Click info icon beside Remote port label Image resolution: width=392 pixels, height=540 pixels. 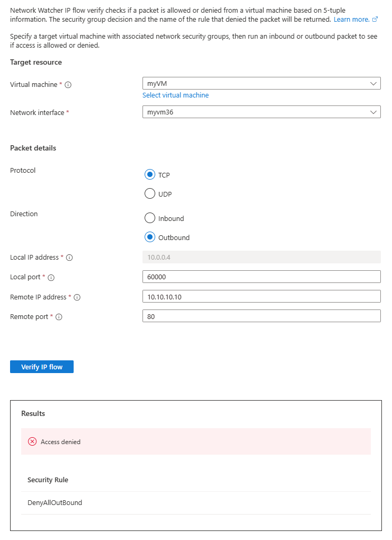(59, 317)
